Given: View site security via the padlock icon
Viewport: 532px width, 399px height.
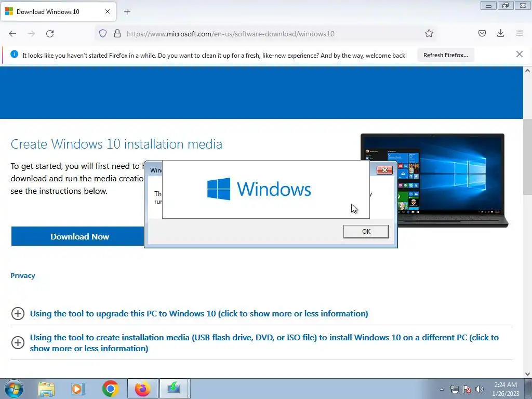Looking at the screenshot, I should pyautogui.click(x=117, y=33).
